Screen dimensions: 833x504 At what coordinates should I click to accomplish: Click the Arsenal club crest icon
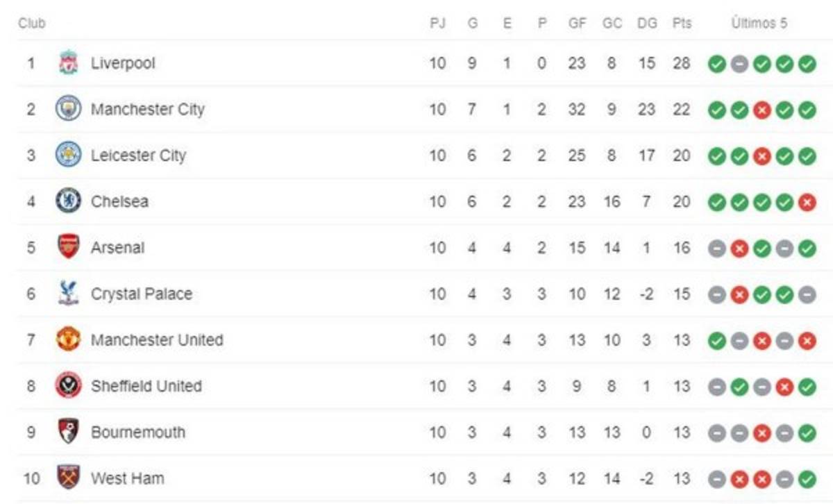coord(68,247)
